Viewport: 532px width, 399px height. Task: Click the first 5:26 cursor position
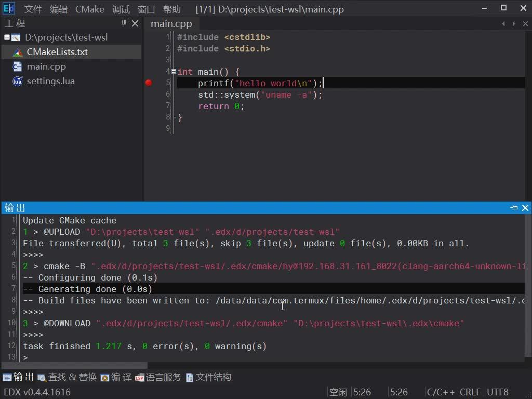coord(362,392)
